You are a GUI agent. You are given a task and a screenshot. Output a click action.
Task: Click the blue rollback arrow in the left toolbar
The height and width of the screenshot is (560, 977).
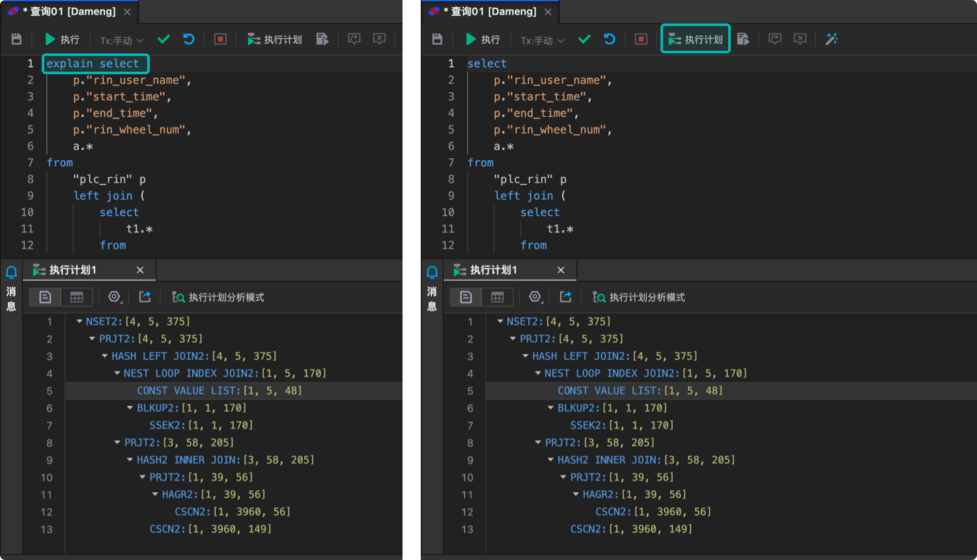(189, 39)
